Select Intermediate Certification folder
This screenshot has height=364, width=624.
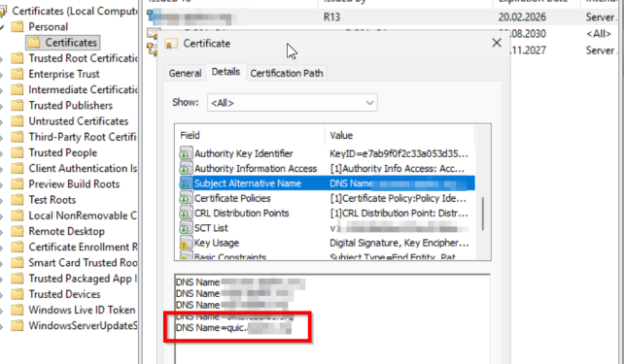point(83,90)
